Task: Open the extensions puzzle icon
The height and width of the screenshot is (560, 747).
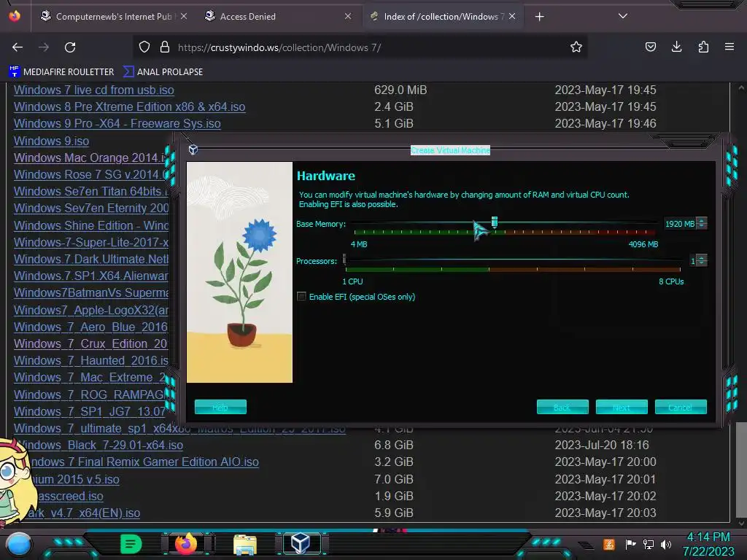Action: 703,47
